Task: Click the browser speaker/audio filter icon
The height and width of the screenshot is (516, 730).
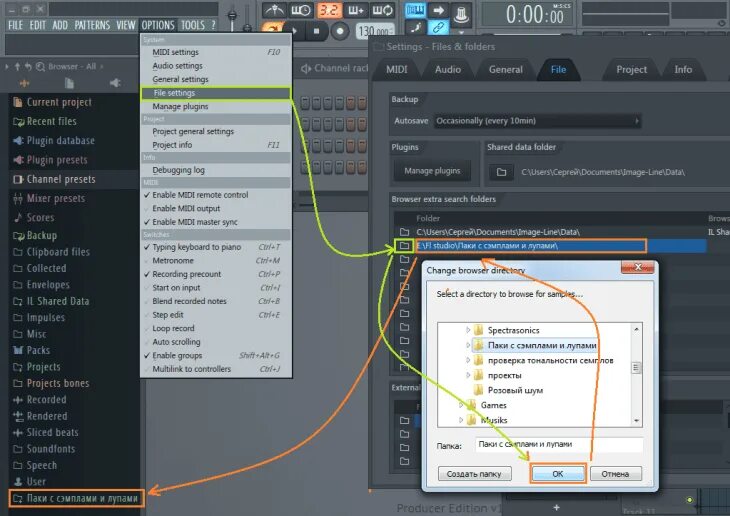Action: click(115, 83)
